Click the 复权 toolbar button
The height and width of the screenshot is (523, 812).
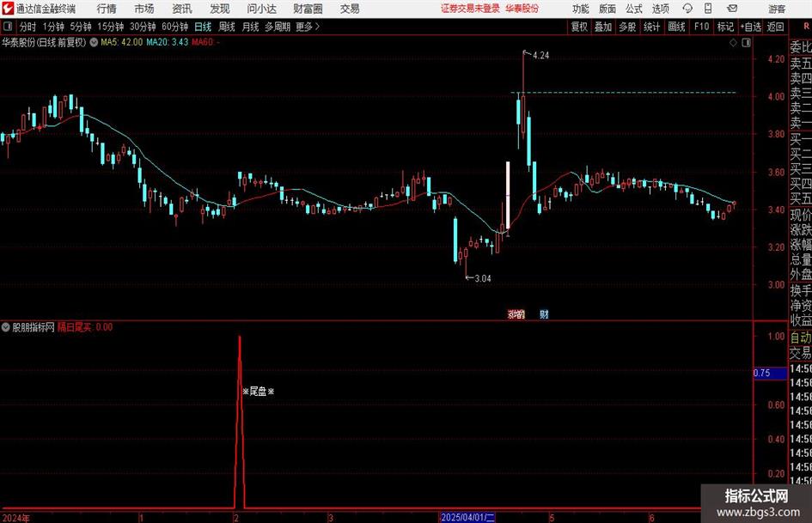[579, 27]
